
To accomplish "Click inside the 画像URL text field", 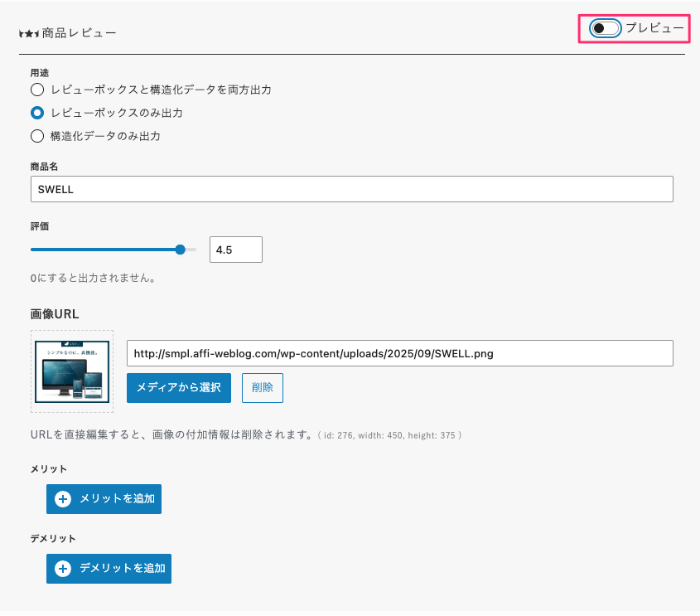I will click(400, 353).
